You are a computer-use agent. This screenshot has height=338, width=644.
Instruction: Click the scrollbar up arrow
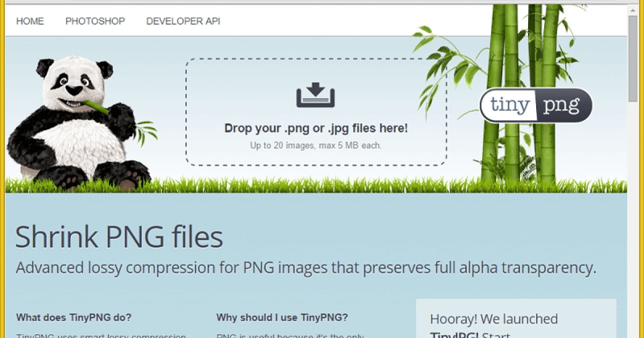click(633, 10)
